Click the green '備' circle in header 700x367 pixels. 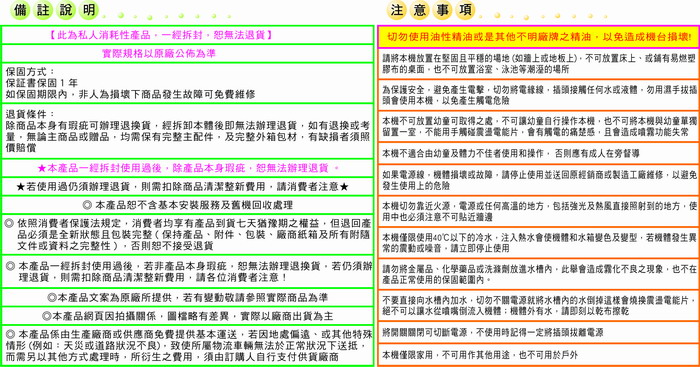coord(20,10)
